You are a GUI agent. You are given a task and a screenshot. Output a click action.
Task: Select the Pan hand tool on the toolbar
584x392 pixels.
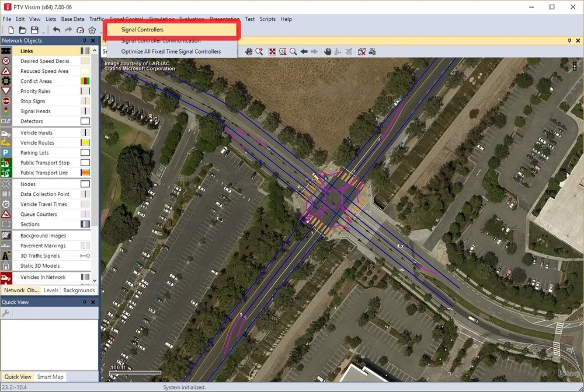coord(327,51)
